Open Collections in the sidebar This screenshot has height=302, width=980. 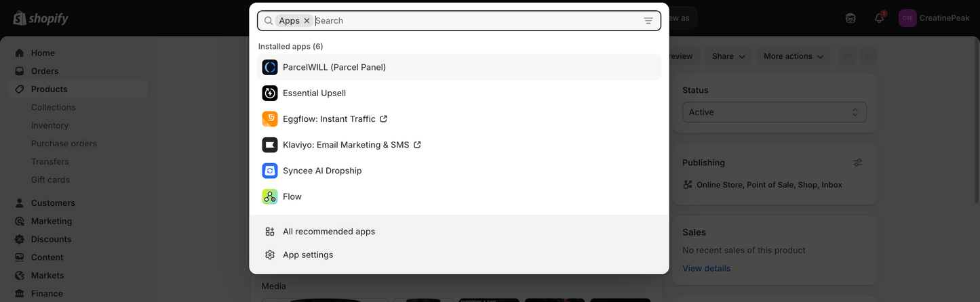pos(54,107)
